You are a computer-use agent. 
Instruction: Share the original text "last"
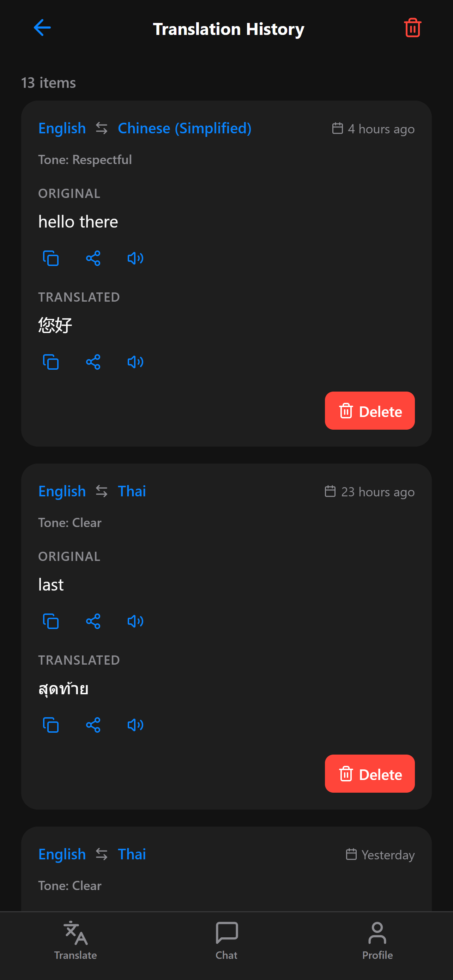(x=93, y=621)
